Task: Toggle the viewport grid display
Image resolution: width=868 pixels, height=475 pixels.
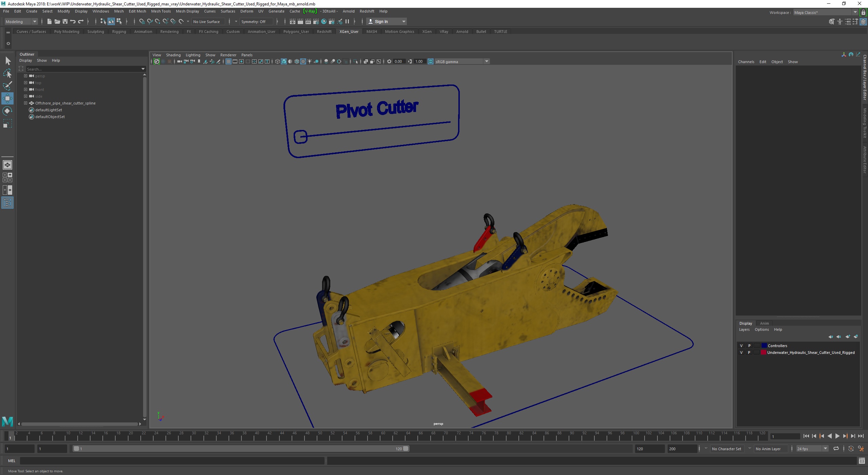Action: point(228,61)
